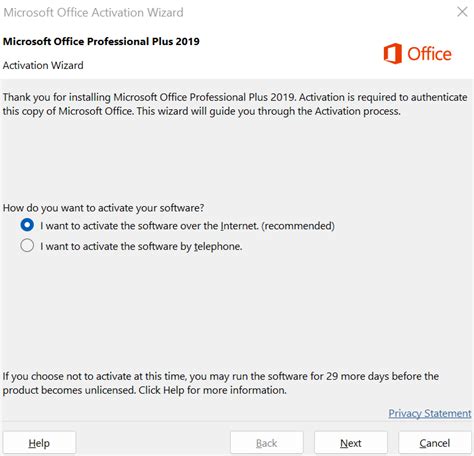Open Help for activation information
The image size is (474, 456).
click(x=39, y=443)
